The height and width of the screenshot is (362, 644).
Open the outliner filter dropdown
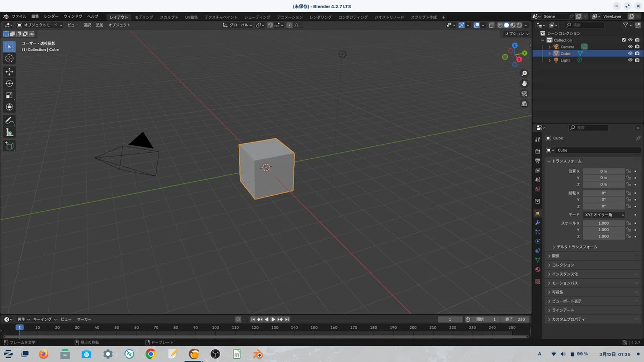[x=627, y=25]
